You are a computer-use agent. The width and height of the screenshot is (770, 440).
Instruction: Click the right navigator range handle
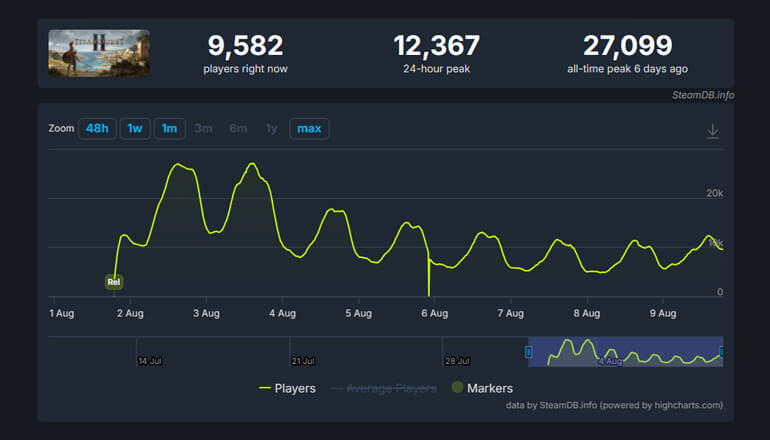point(721,352)
